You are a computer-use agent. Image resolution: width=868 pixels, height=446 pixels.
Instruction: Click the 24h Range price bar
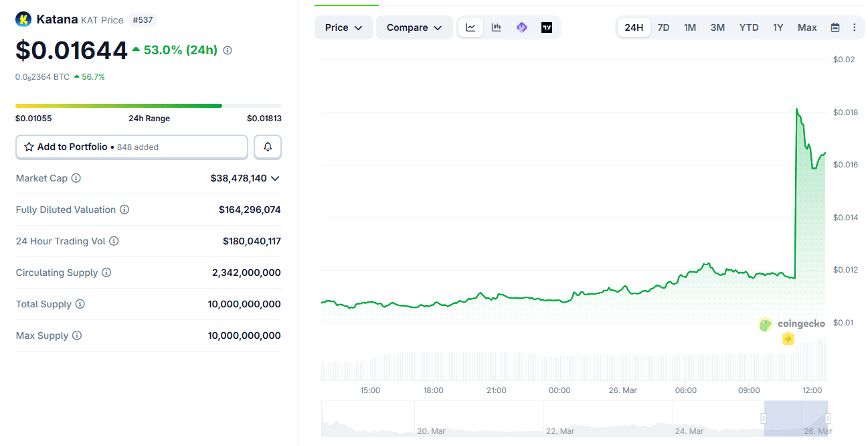[147, 105]
